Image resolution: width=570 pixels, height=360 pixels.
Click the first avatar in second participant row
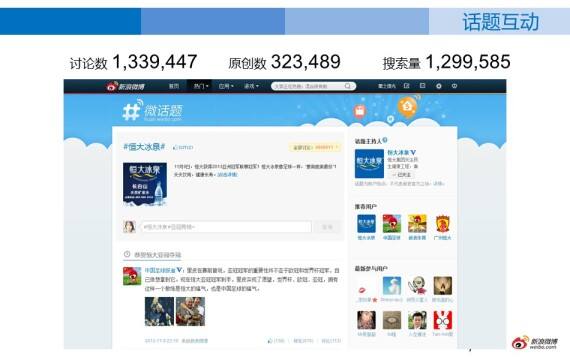(366, 320)
